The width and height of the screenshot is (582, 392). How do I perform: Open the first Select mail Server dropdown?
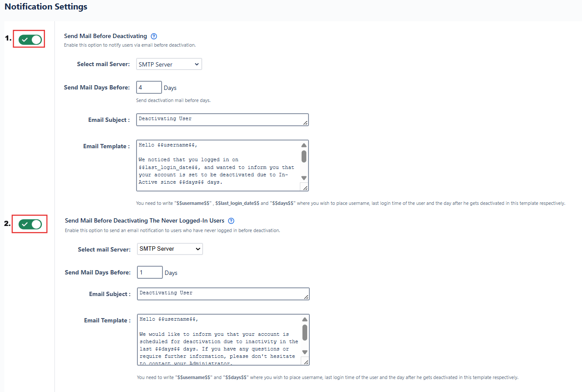(x=169, y=64)
